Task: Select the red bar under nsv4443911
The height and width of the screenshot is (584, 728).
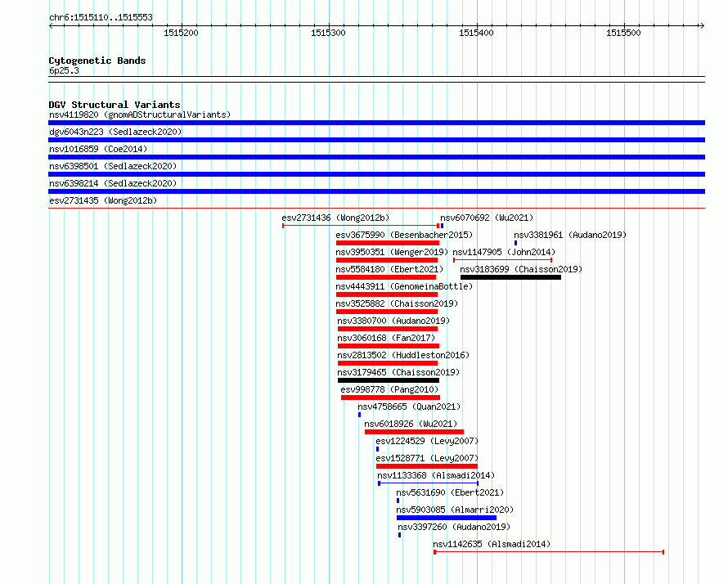Action: pyautogui.click(x=387, y=294)
